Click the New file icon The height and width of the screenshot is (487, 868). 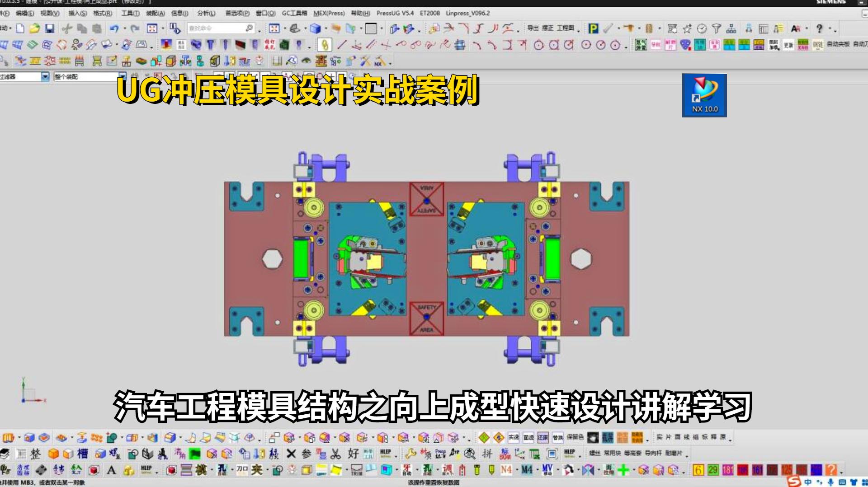tap(20, 28)
